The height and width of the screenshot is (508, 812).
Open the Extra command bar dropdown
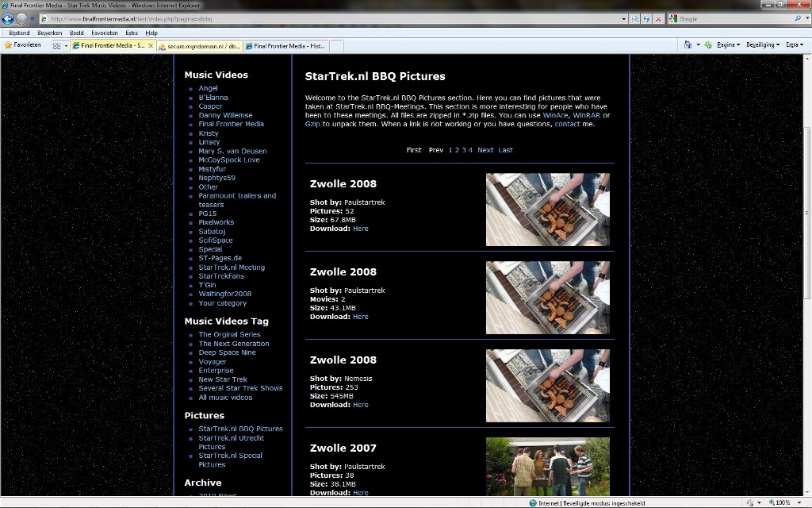(795, 45)
